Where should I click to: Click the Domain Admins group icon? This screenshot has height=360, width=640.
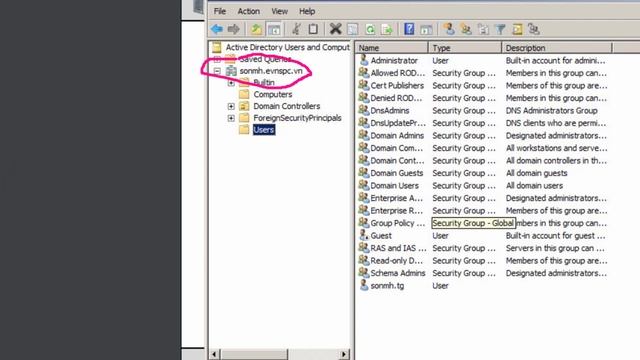coord(364,135)
